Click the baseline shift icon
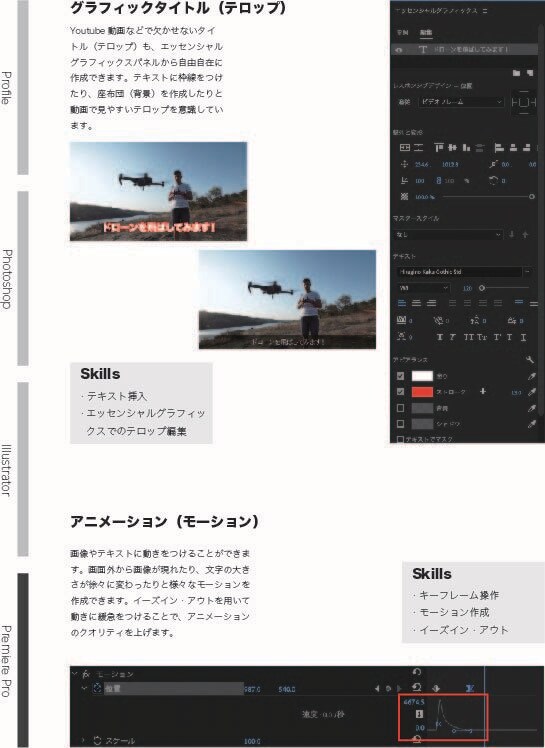The height and width of the screenshot is (748, 545). [512, 321]
